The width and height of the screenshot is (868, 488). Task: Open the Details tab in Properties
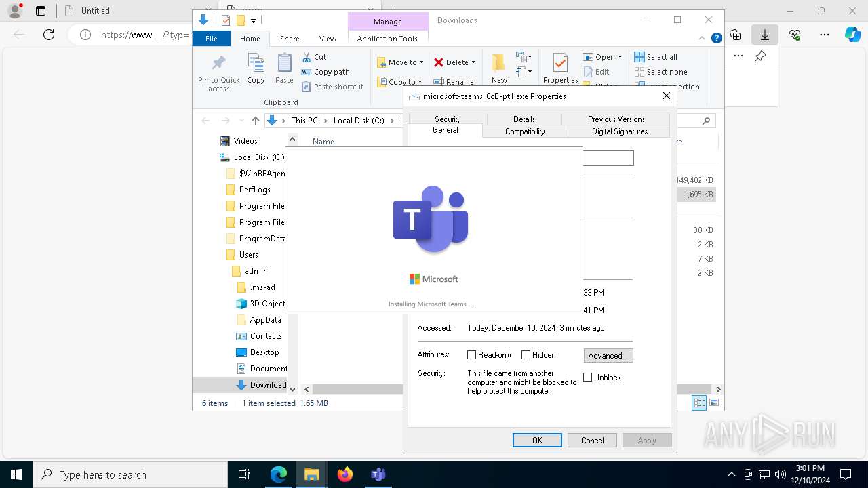tap(524, 119)
